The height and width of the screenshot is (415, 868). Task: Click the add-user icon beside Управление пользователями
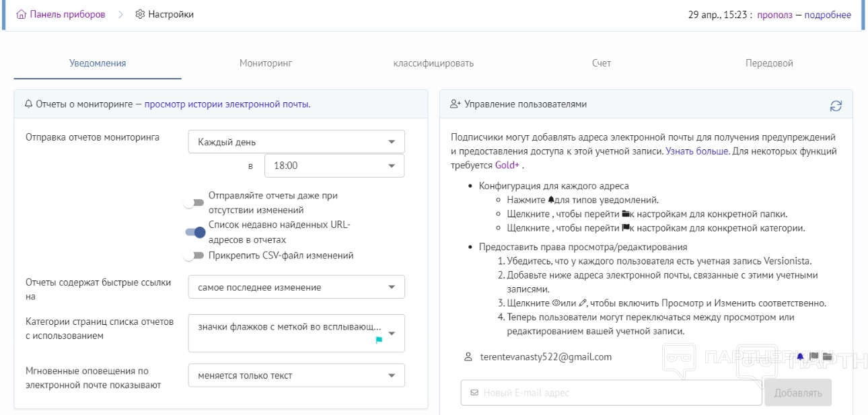pyautogui.click(x=456, y=105)
